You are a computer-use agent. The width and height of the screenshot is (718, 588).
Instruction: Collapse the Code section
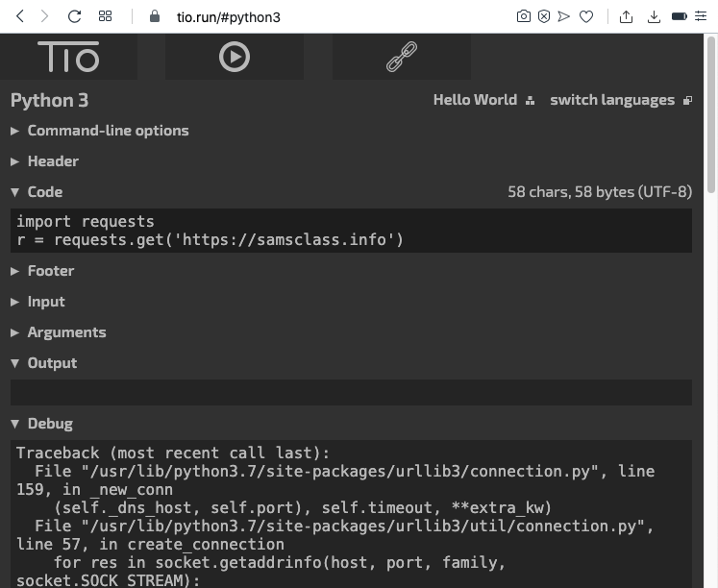(44, 192)
